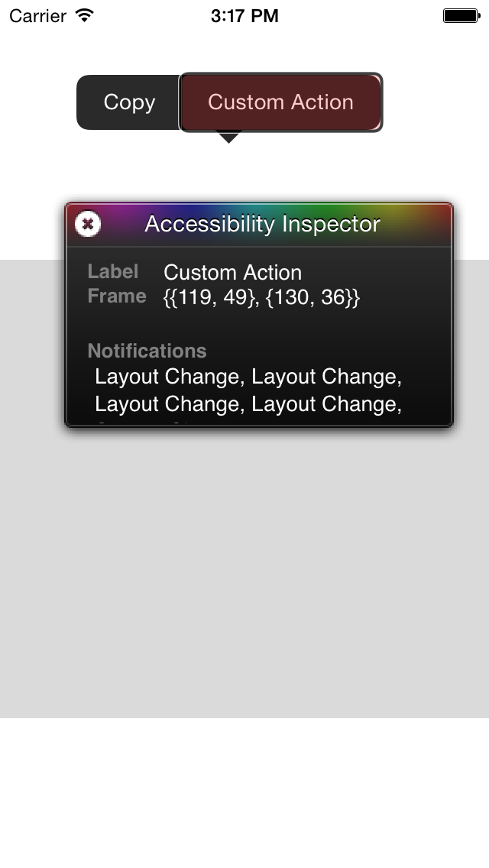Click the "Frame" field name in inspector
The image size is (489, 868).
[x=117, y=296]
